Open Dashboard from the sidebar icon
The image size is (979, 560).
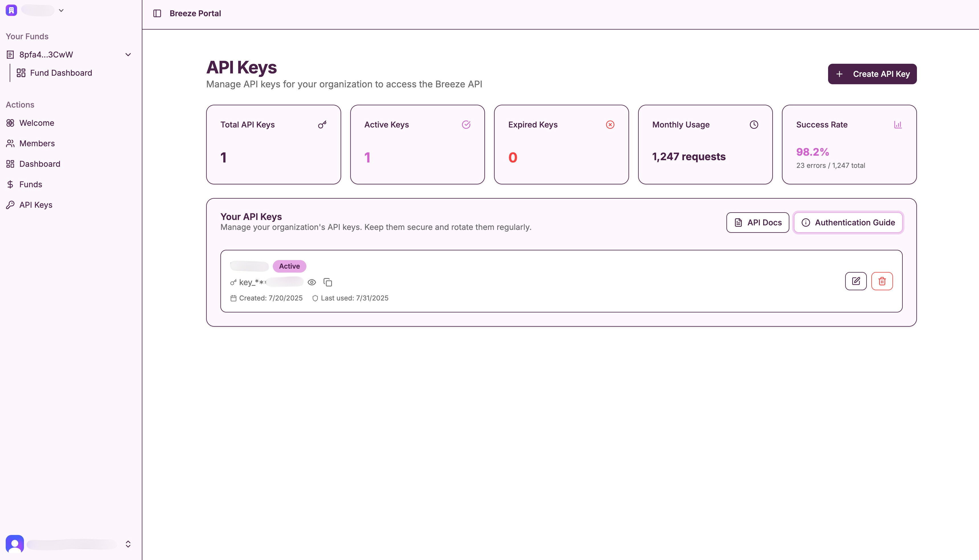pos(10,164)
